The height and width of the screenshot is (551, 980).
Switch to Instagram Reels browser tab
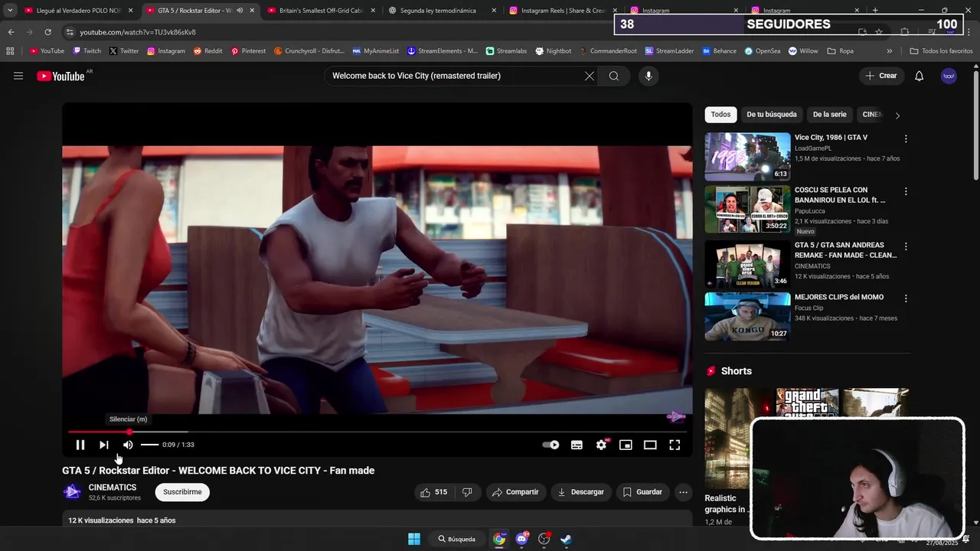click(563, 11)
